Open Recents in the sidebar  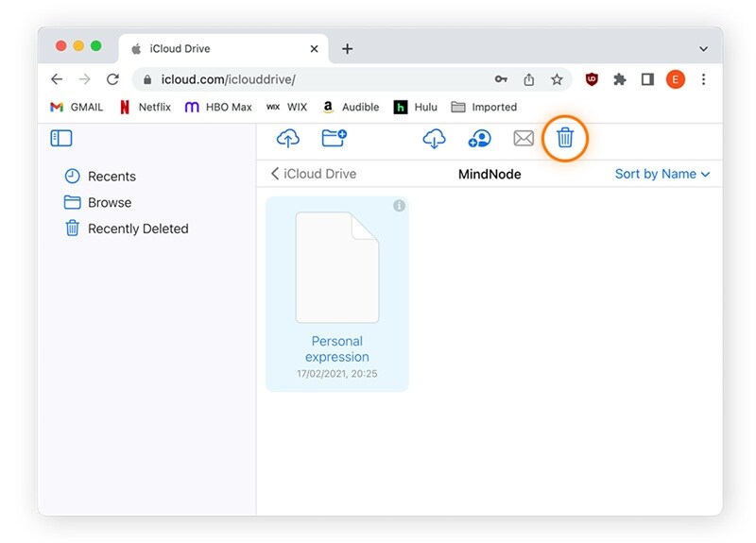[x=100, y=177]
